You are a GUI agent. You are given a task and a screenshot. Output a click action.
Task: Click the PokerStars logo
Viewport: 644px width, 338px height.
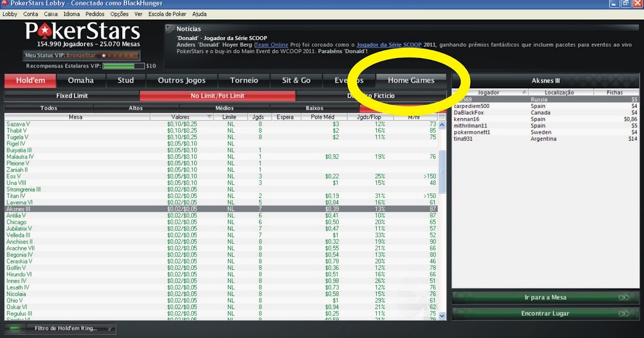83,31
